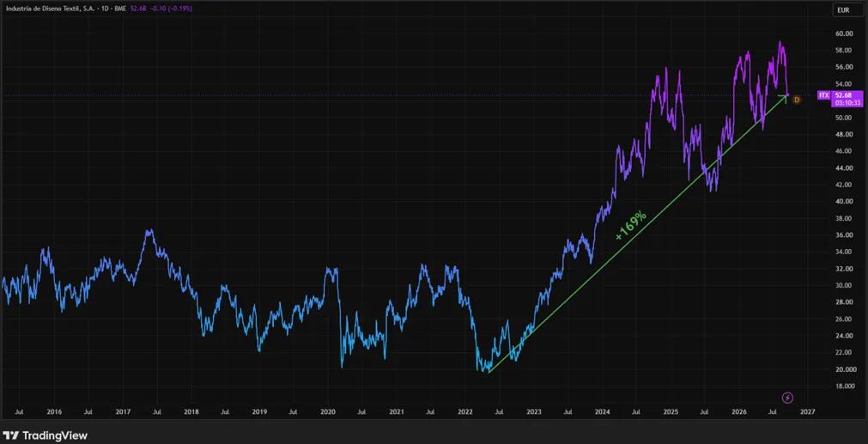The image size is (868, 444).
Task: Click the ITX 52.68 price label
Action: 840,99
